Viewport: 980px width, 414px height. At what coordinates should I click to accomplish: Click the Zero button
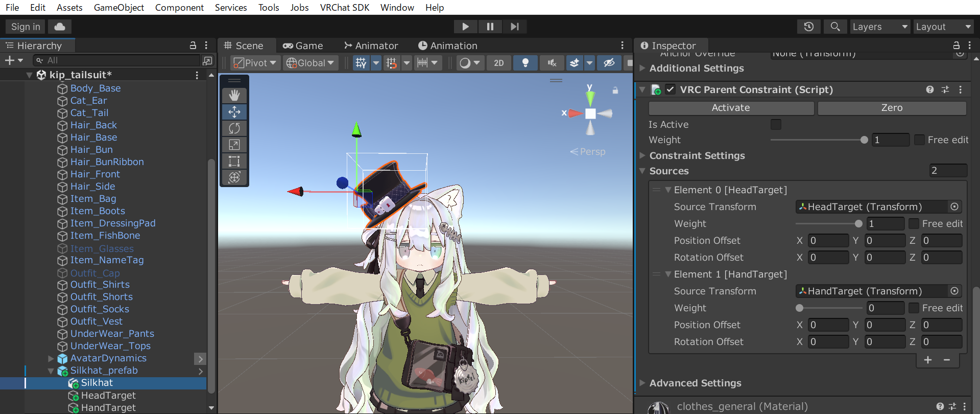(892, 108)
